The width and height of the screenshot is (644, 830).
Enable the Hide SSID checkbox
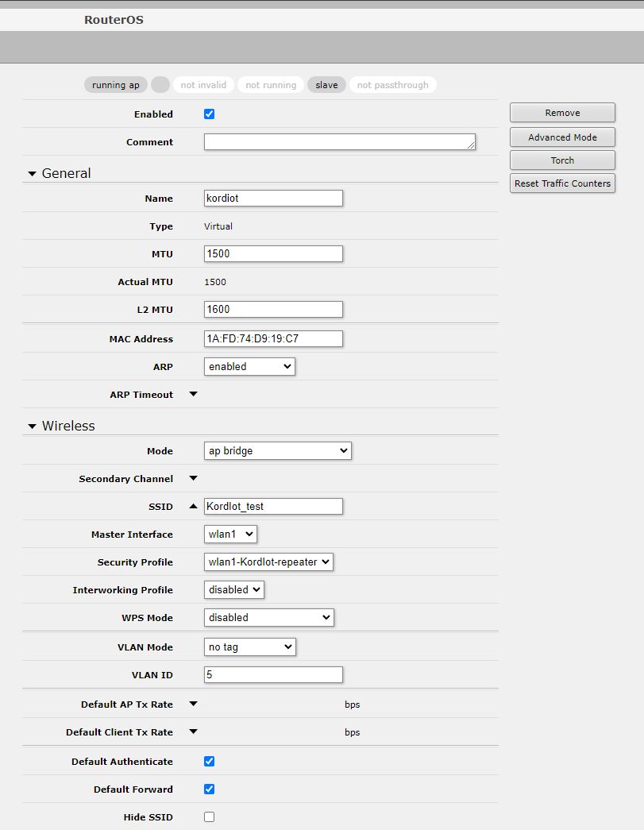210,816
